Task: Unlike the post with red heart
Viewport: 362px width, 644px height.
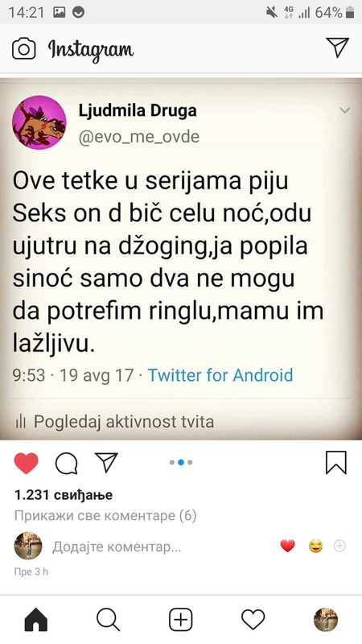Action: click(27, 463)
